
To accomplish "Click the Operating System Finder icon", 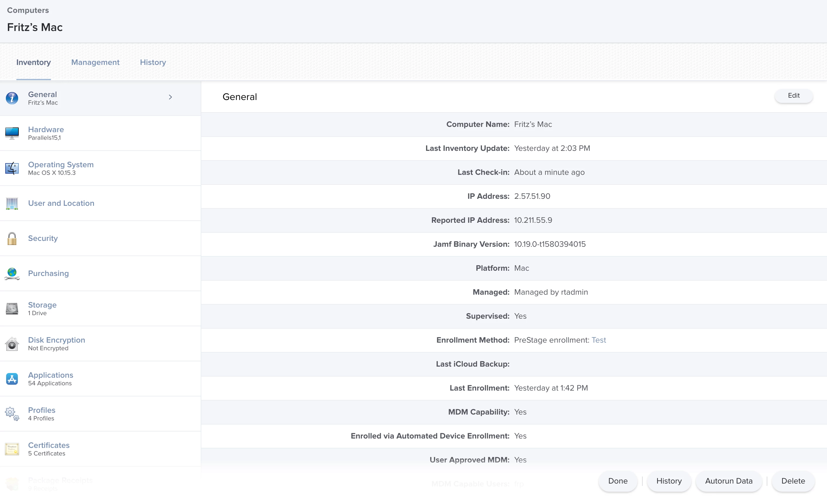I will tap(12, 168).
